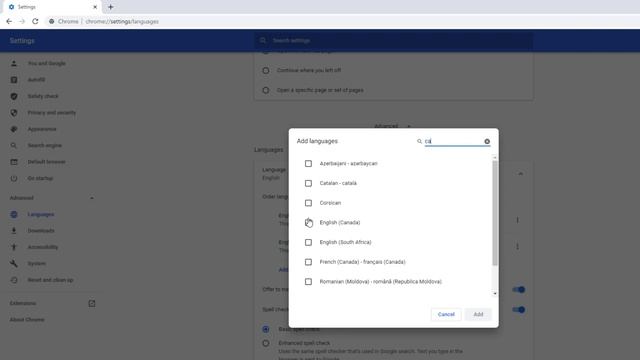
Task: Click the System wrench icon
Action: (14, 264)
